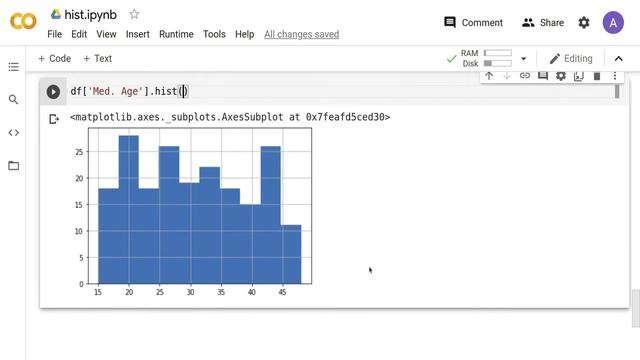Add a comment to the cell

point(543,76)
